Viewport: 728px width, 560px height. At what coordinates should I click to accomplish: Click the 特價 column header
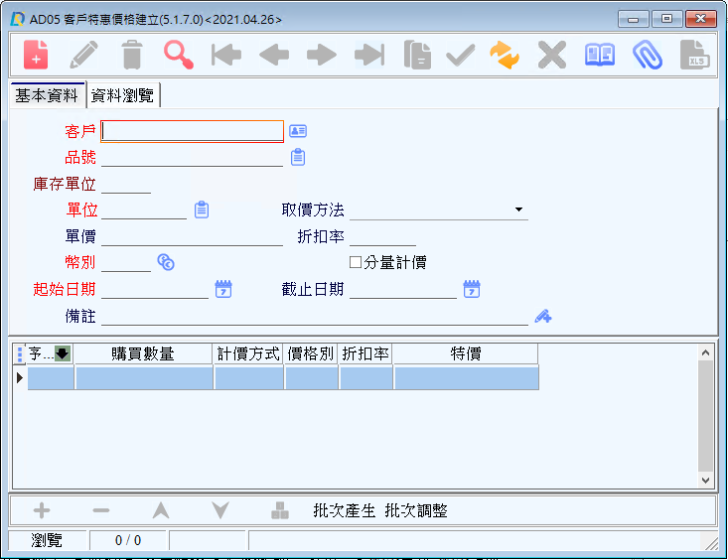click(x=466, y=353)
